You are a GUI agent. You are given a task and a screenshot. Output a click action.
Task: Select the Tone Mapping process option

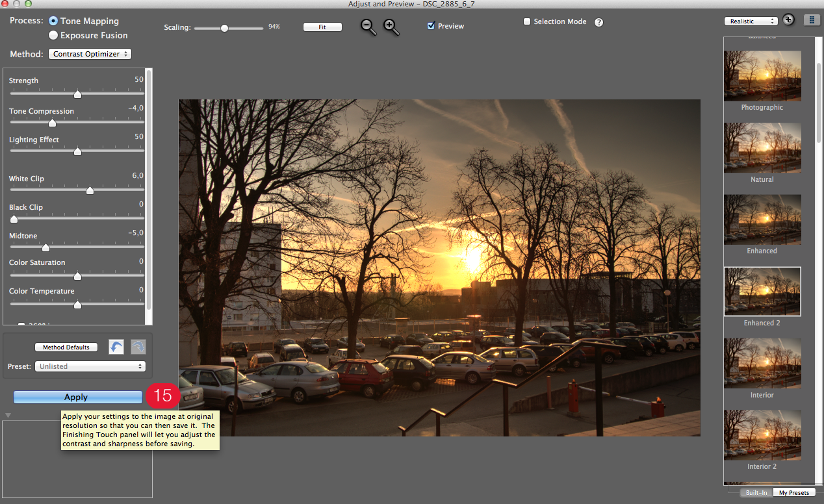pos(53,21)
